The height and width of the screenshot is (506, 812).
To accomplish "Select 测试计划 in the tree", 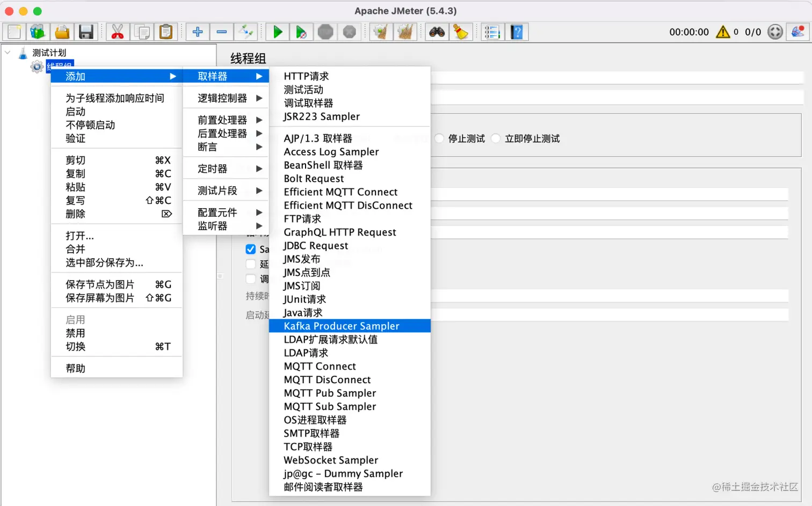I will coord(49,53).
